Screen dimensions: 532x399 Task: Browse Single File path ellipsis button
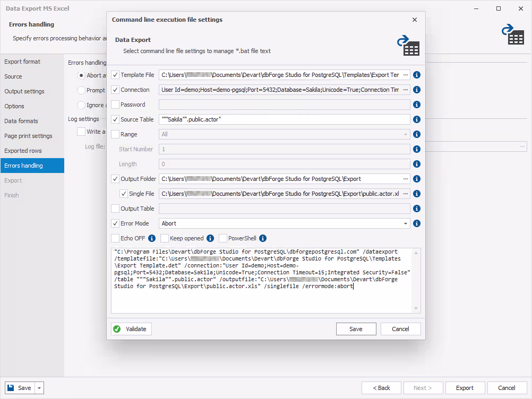pos(406,194)
